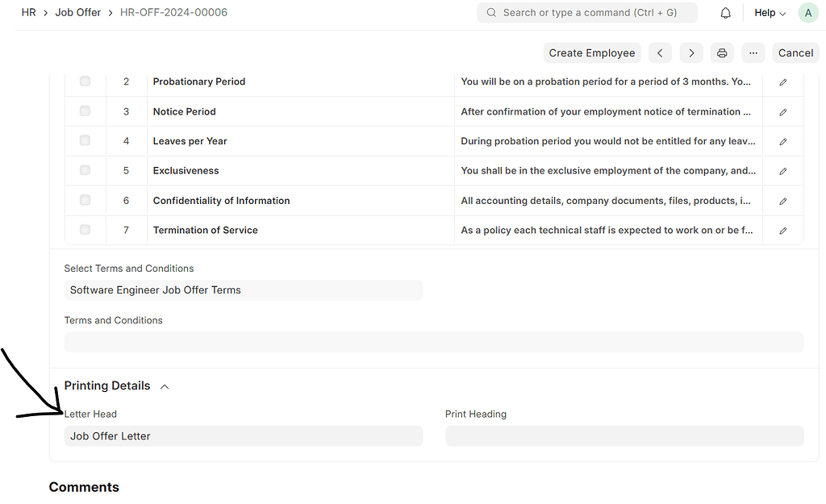Click the search magnifier icon

point(490,12)
